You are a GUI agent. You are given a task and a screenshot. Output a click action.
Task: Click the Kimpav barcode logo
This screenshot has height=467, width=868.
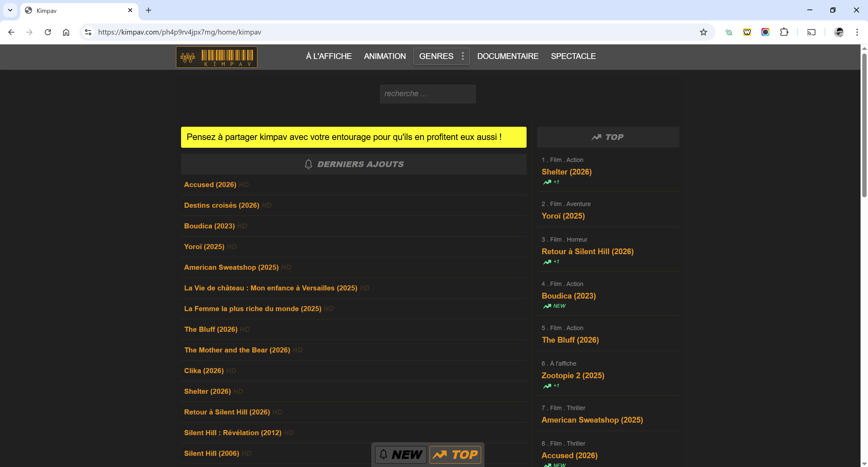[216, 57]
